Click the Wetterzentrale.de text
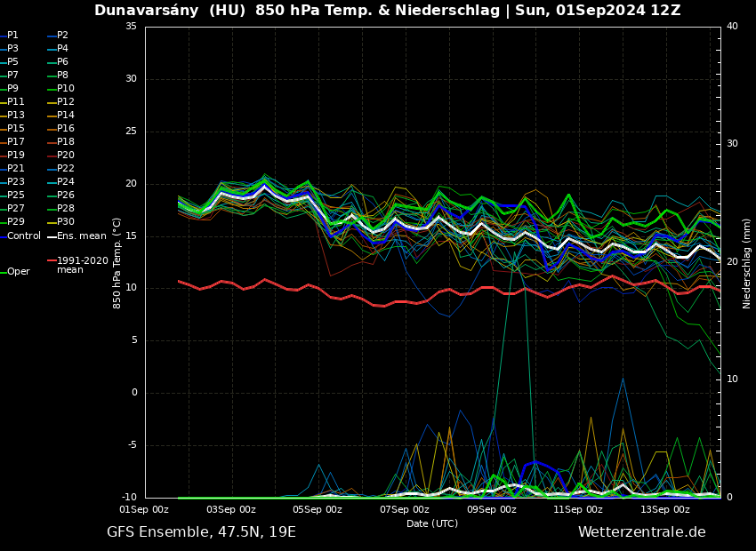This screenshot has width=756, height=551. click(x=641, y=532)
